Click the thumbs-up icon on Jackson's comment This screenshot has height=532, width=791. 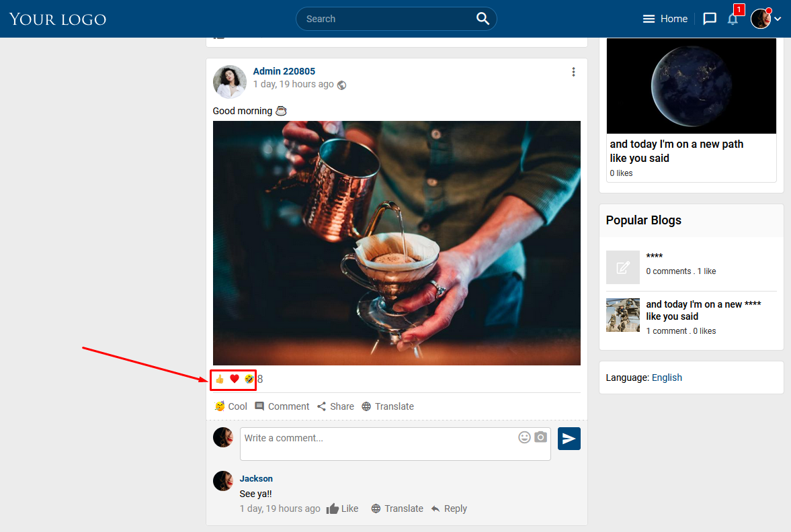click(332, 508)
